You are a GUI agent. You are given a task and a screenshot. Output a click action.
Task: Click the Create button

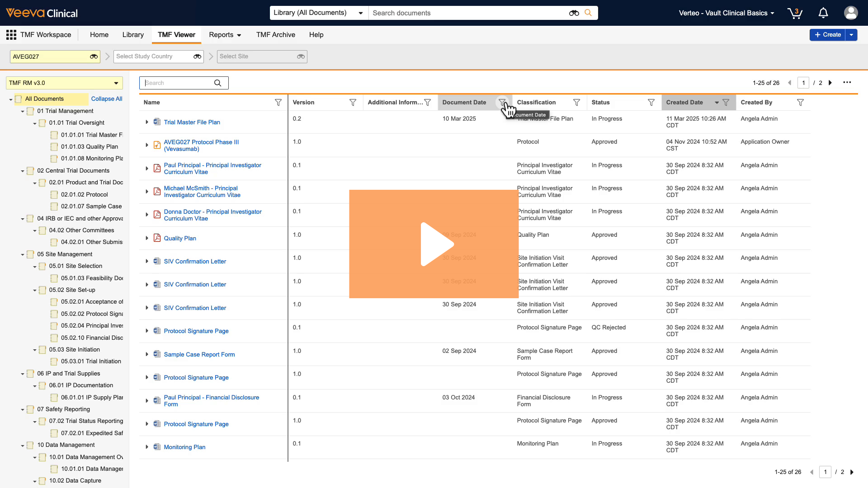(x=827, y=35)
